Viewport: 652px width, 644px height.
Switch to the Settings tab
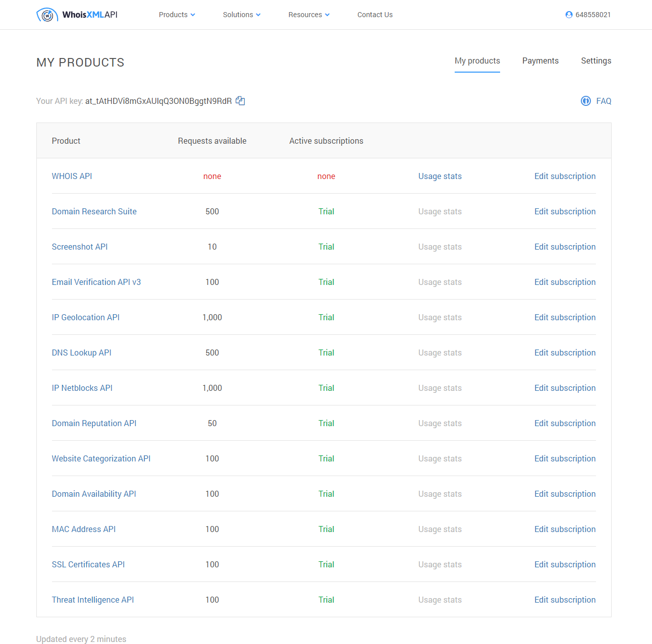click(596, 61)
